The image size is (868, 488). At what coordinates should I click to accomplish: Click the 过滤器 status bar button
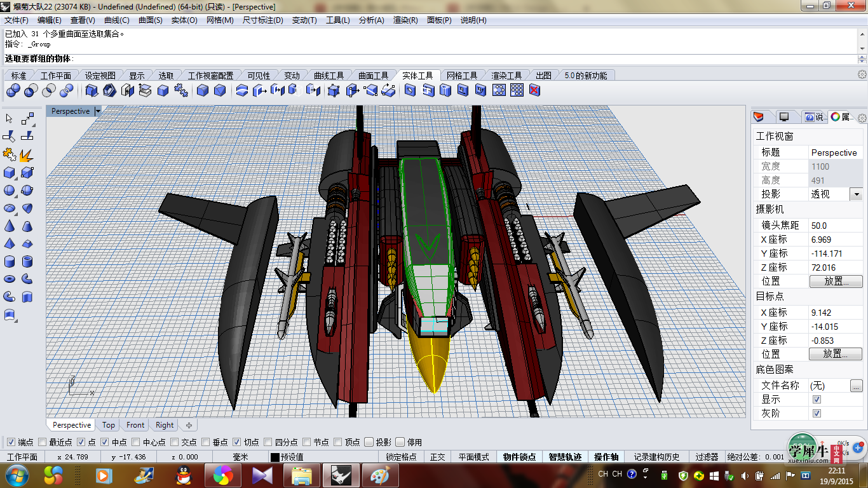point(706,457)
